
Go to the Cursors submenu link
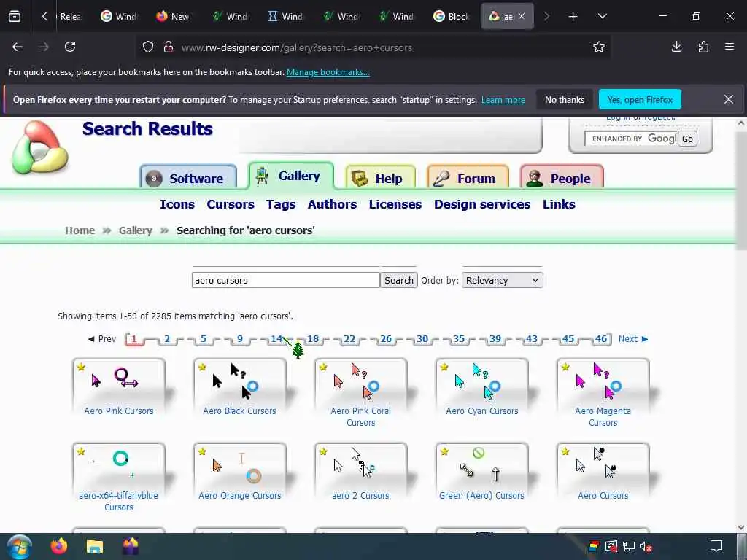point(231,204)
